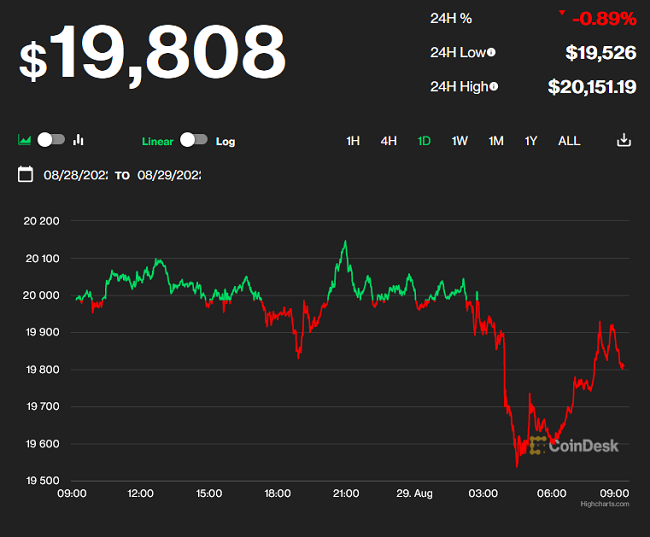Click the info icon beside 24H Low
650x537 pixels.
[491, 52]
